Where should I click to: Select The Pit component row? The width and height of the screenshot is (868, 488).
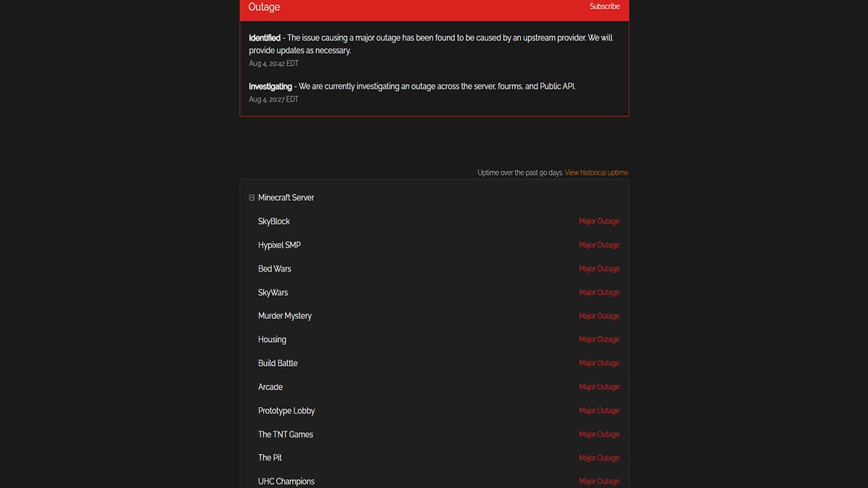tap(270, 458)
